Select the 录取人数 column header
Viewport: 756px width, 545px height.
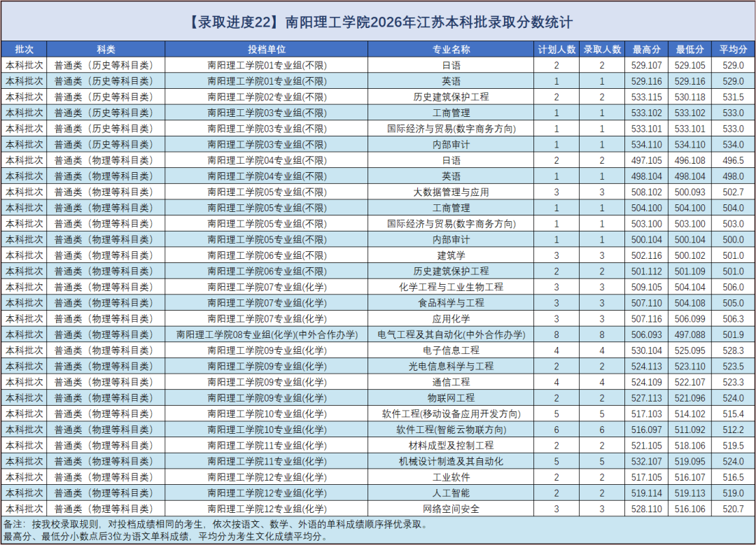(x=602, y=49)
